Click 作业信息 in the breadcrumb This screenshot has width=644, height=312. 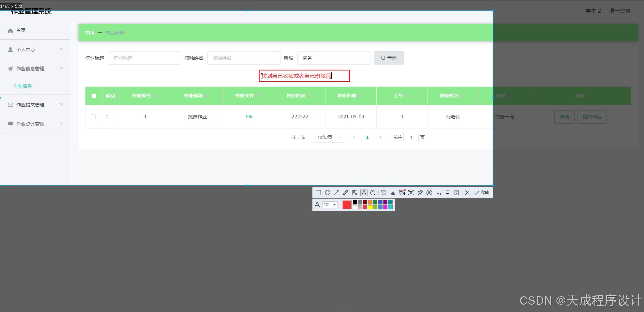[x=115, y=33]
